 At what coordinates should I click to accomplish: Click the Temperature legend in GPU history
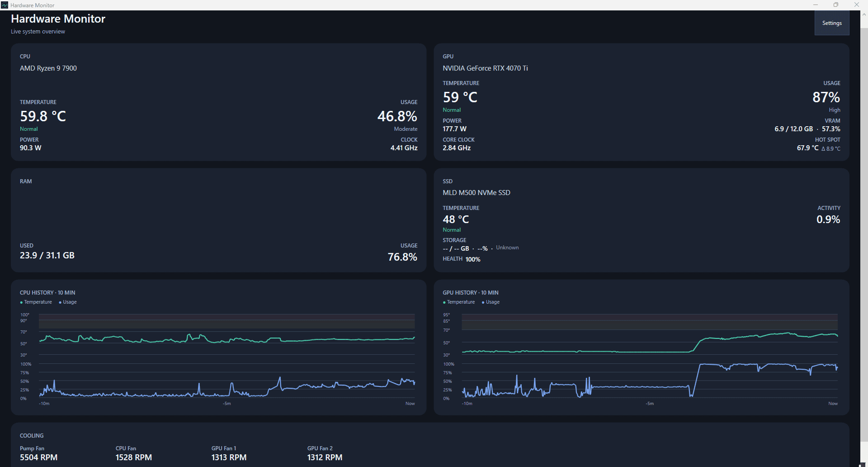coord(459,302)
